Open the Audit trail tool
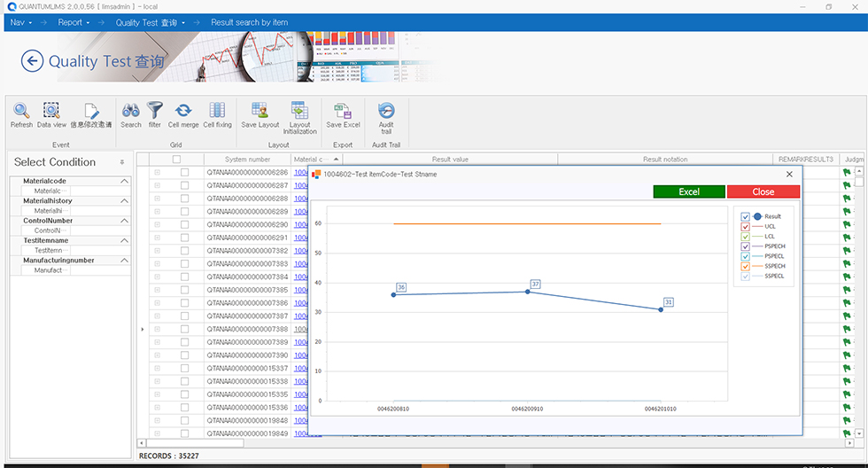The width and height of the screenshot is (868, 468). tap(386, 112)
